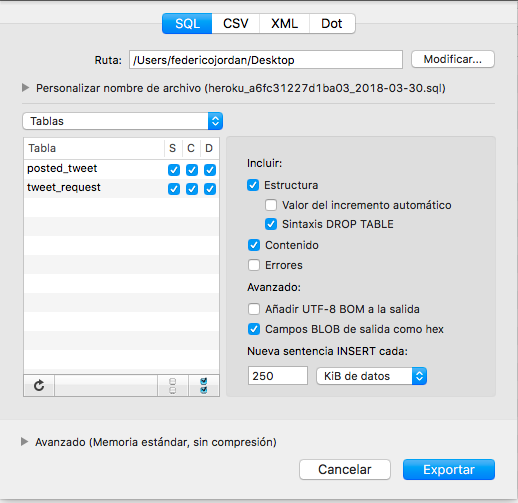
Task: Switch to the XML tab
Action: (x=284, y=24)
